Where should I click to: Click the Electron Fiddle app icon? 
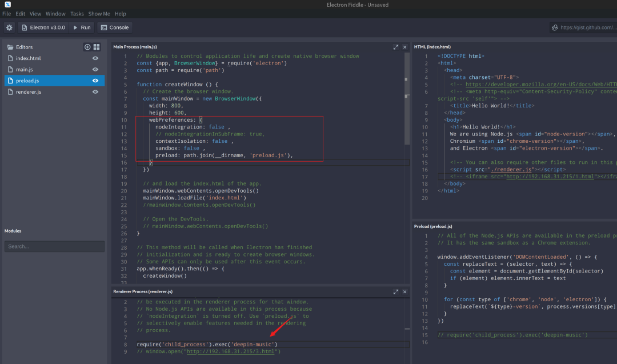7,5
